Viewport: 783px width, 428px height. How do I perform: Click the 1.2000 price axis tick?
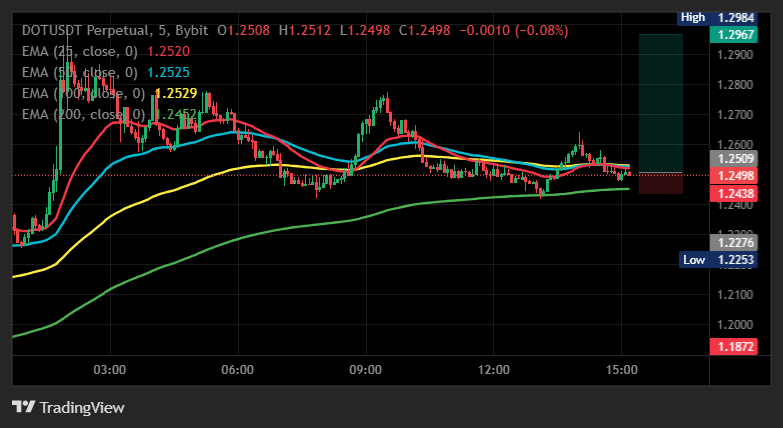tap(735, 325)
